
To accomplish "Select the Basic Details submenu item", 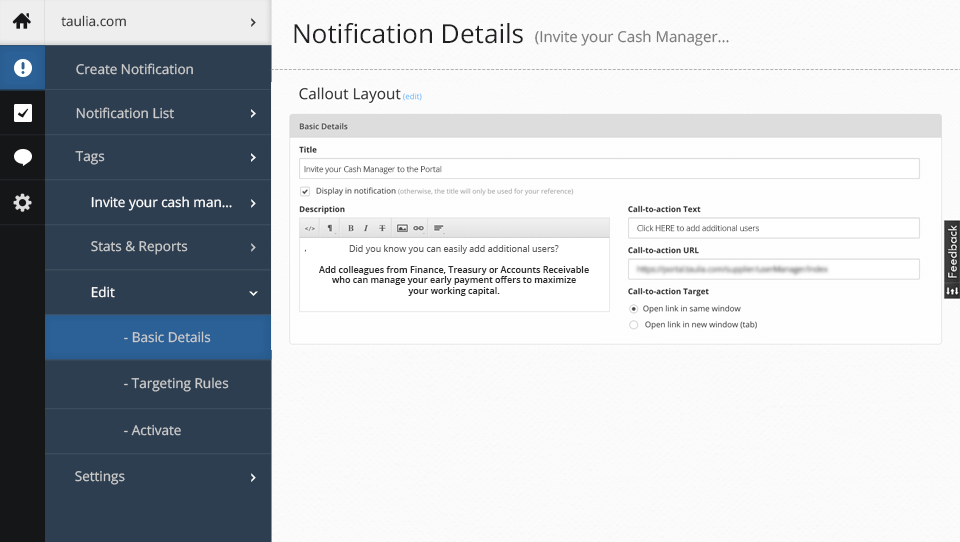I will point(158,337).
